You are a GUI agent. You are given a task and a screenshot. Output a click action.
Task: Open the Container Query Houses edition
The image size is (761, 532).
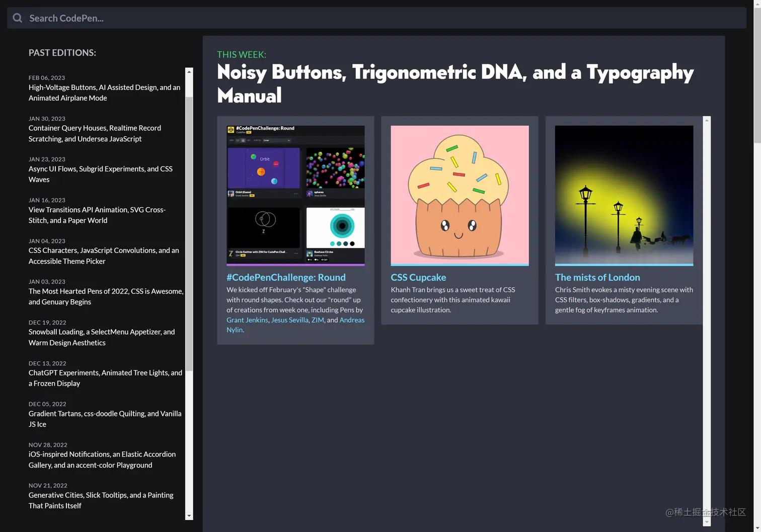point(95,133)
